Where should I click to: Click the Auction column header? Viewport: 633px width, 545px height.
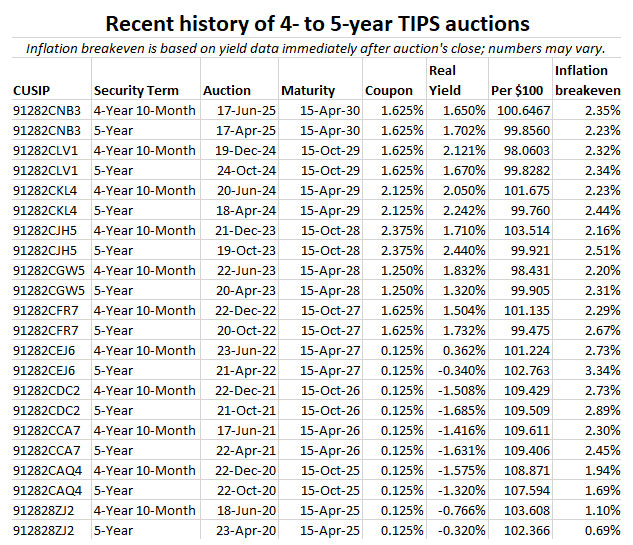[227, 90]
